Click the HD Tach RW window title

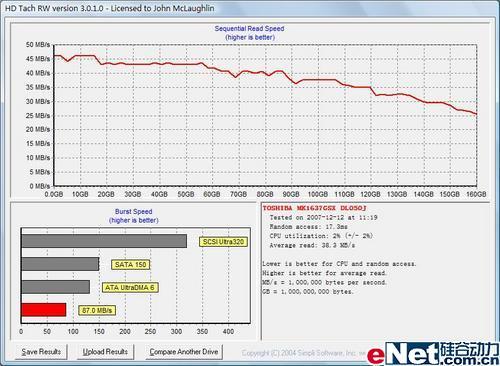coord(110,8)
